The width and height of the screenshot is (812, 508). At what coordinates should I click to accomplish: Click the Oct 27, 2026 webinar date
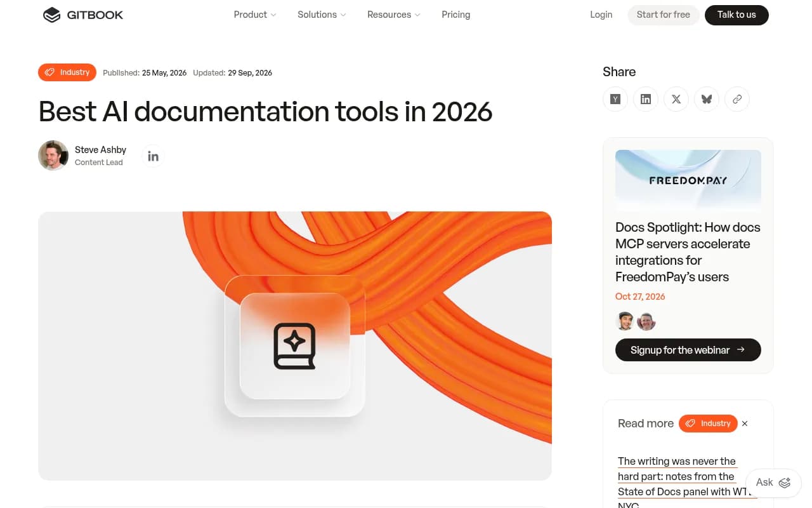(x=640, y=297)
